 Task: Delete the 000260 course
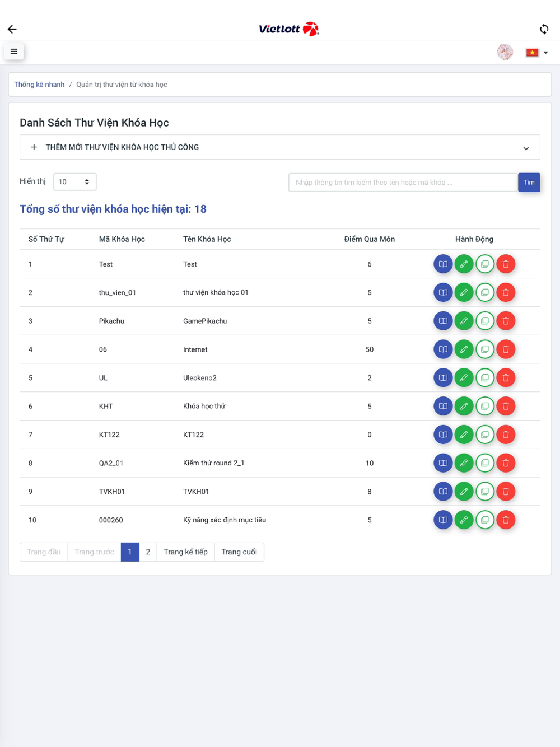click(x=506, y=520)
